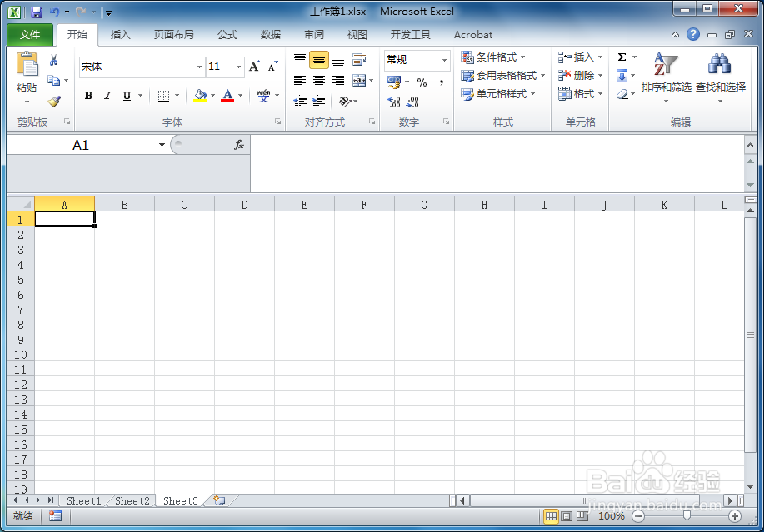Save the workbook with the floppy icon
Screen dimensions: 764x532
pyautogui.click(x=37, y=12)
